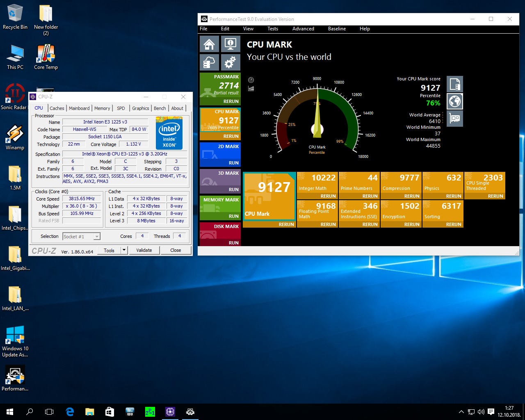Open the File menu in PerformanceTest
The image size is (525, 420).
click(203, 29)
